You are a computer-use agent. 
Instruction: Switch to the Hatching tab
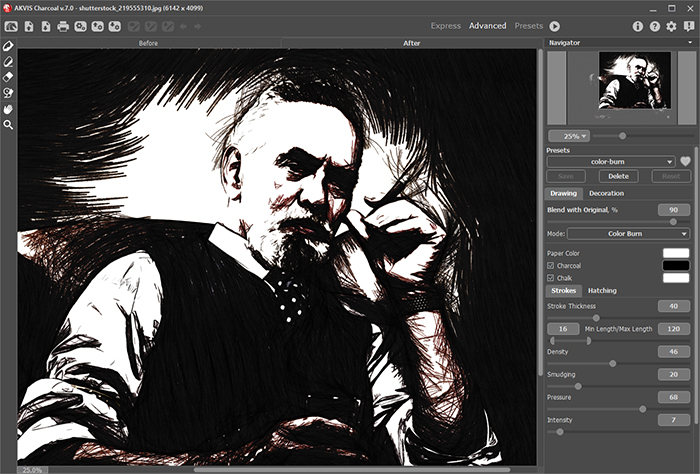(x=602, y=290)
